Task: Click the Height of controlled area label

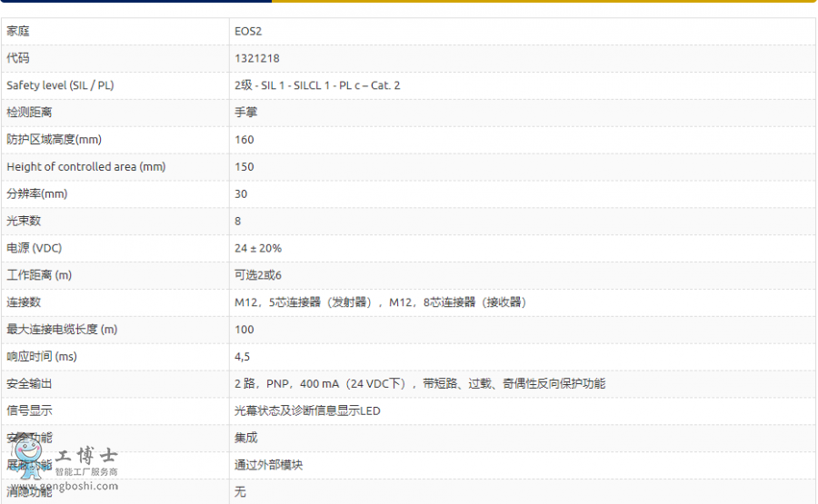Action: tap(85, 167)
